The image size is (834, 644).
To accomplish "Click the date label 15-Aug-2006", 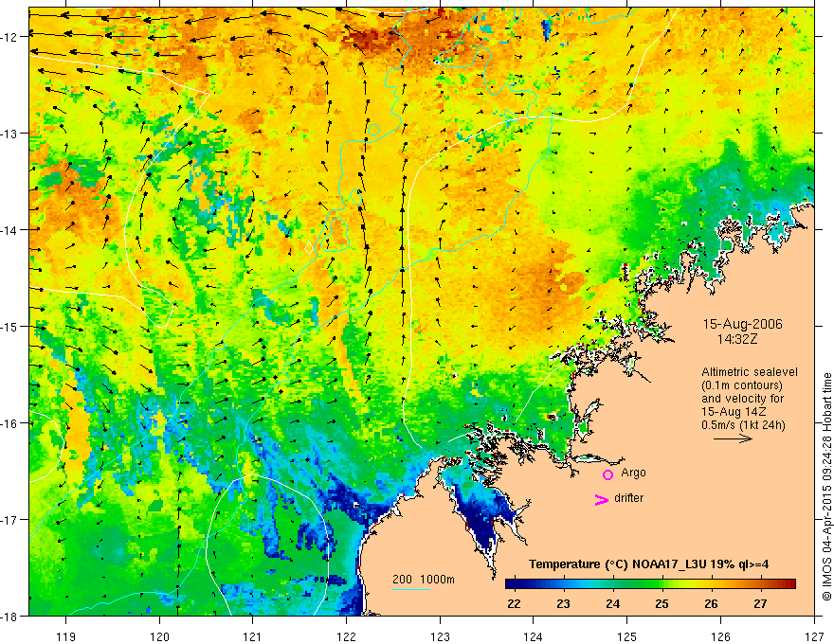I will (x=742, y=324).
